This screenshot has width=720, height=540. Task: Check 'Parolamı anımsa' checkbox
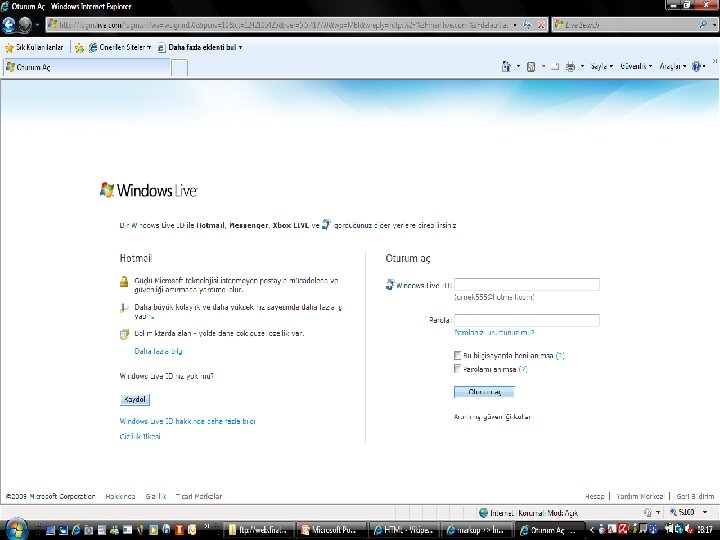pos(457,368)
